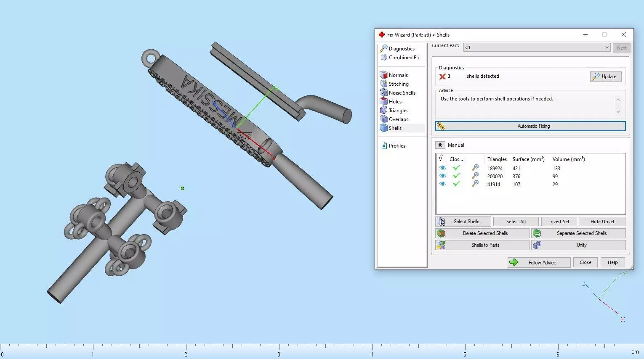Click the WCS label in the viewport

pyautogui.click(x=244, y=137)
